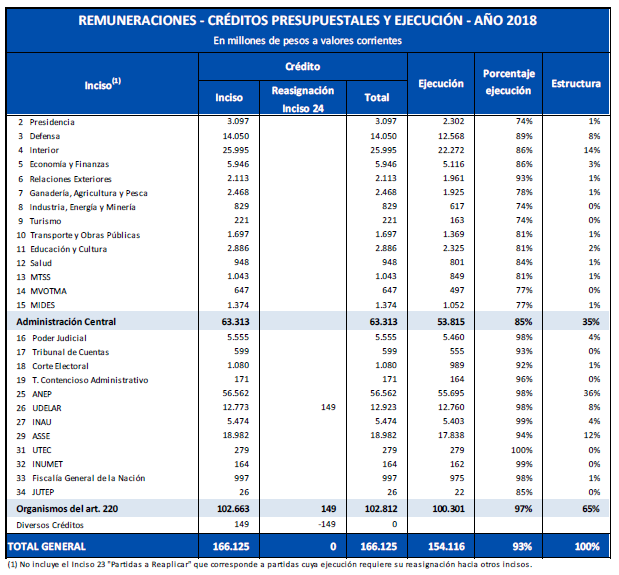The image size is (619, 575).
Task: Click the 'Organismos del art. 220' subtotal label
Action: [x=67, y=509]
